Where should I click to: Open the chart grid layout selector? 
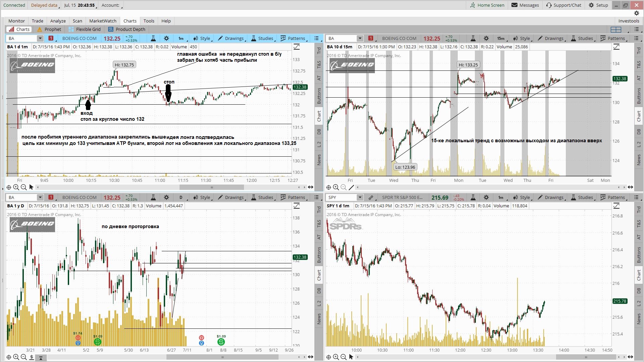click(616, 30)
